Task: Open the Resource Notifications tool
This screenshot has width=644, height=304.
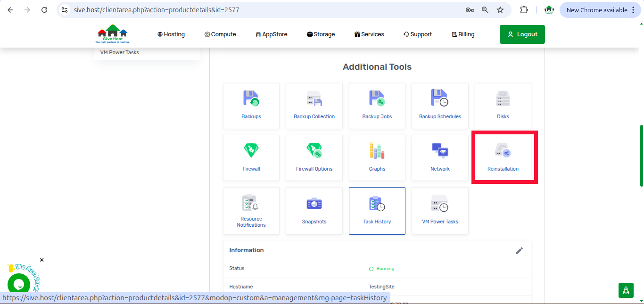Action: (251, 211)
